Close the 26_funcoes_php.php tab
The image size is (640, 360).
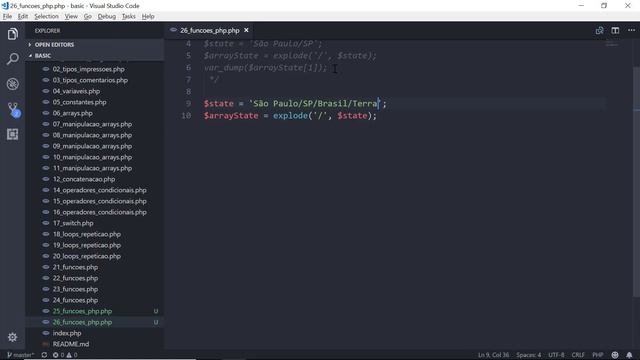[x=246, y=31]
